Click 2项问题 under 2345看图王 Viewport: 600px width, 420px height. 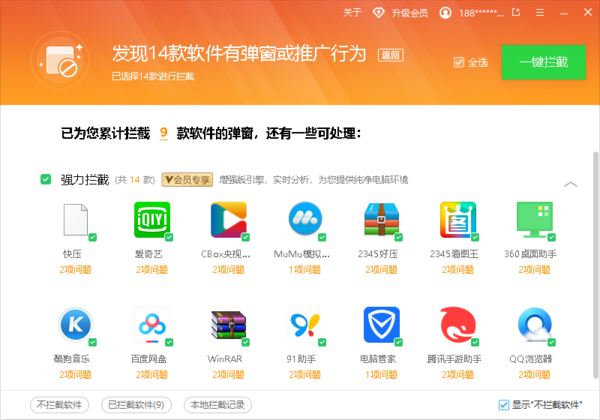[x=458, y=270]
